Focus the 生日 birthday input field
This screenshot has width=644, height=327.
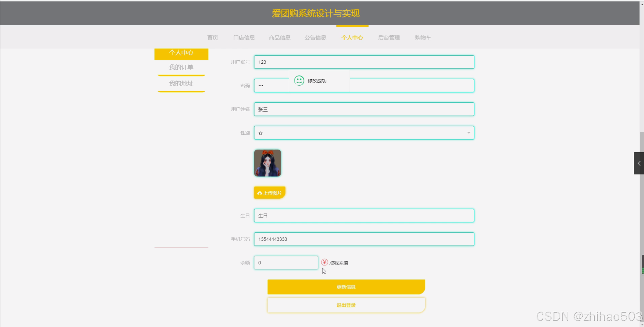[x=364, y=215]
